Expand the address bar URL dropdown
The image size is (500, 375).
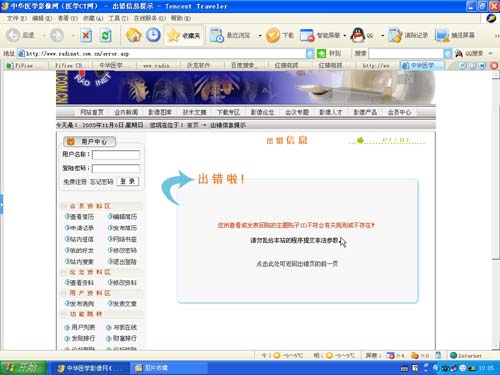tap(310, 53)
